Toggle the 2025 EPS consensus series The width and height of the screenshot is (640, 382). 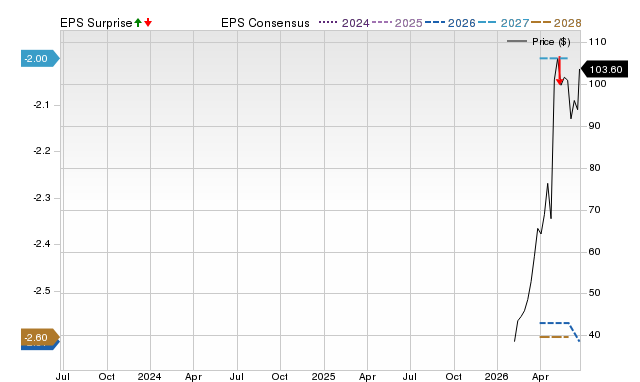[x=397, y=23]
